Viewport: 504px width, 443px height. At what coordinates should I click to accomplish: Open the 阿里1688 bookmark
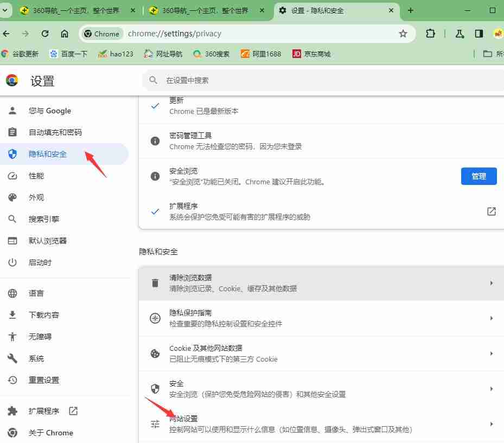[x=261, y=54]
